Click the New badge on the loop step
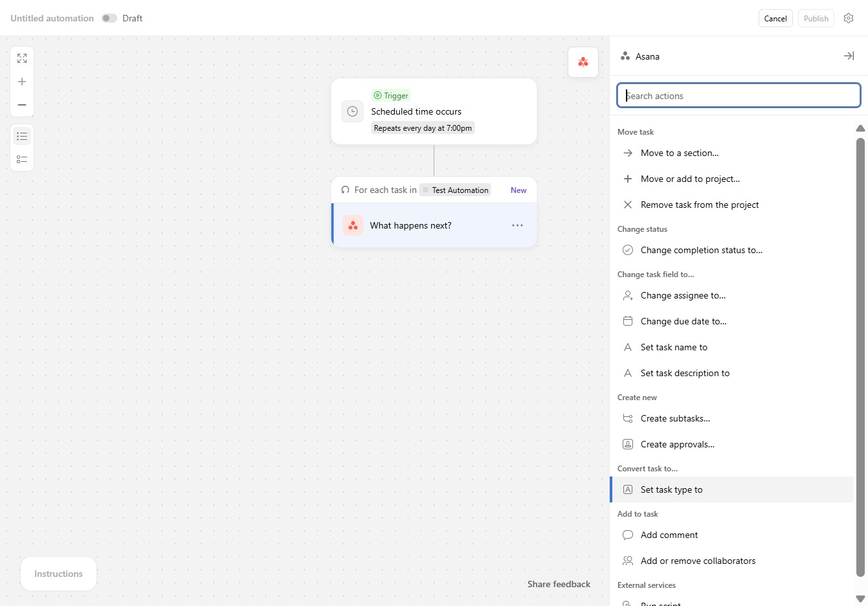 click(518, 190)
